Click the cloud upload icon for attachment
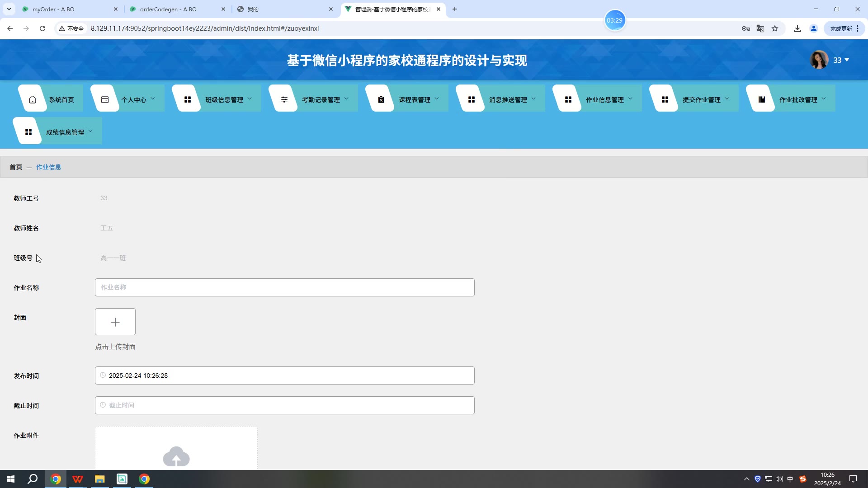868x488 pixels. pyautogui.click(x=176, y=456)
